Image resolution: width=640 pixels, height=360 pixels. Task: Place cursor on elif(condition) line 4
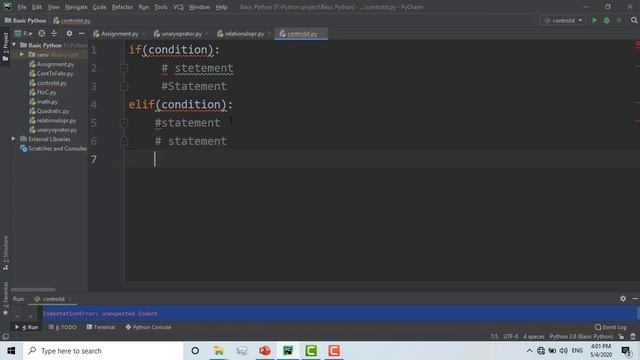[181, 104]
